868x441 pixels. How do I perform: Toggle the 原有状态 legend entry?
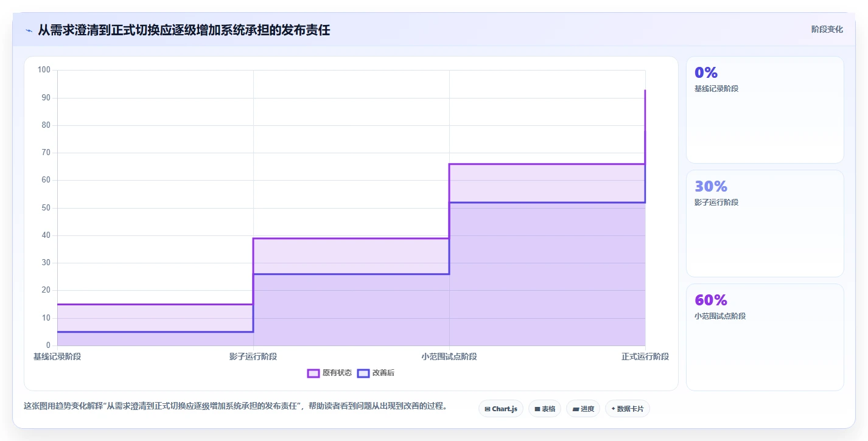pyautogui.click(x=329, y=373)
